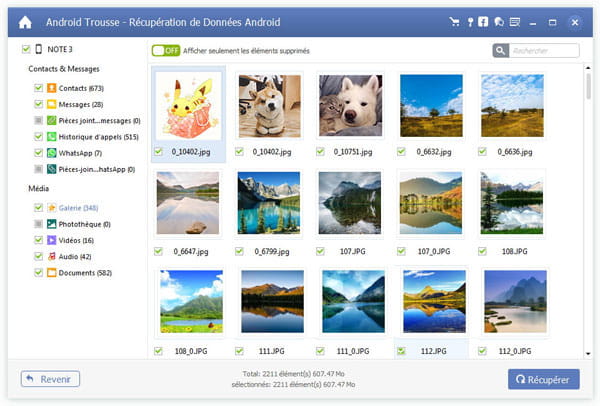
Task: Select the Vidéos (16) label
Action: [x=76, y=240]
